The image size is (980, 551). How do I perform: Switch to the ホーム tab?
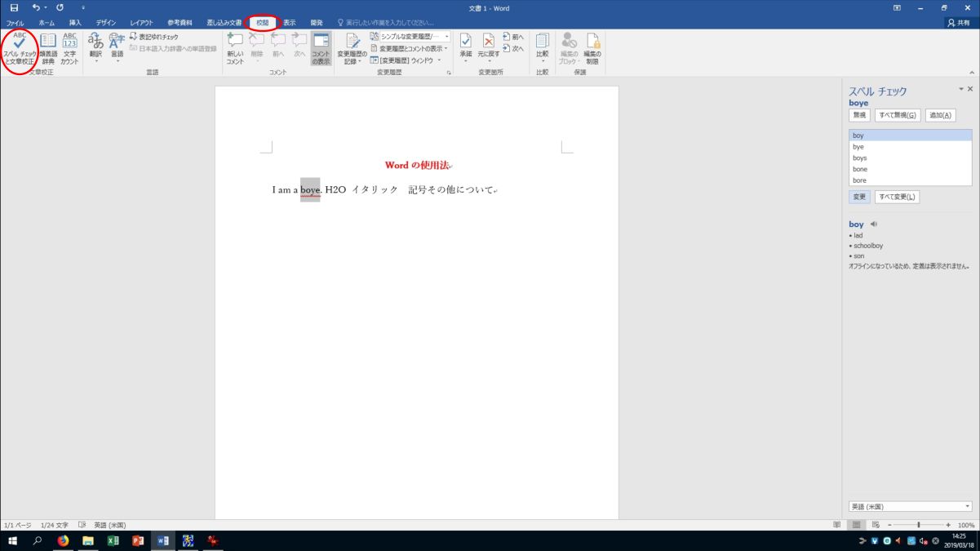click(47, 23)
